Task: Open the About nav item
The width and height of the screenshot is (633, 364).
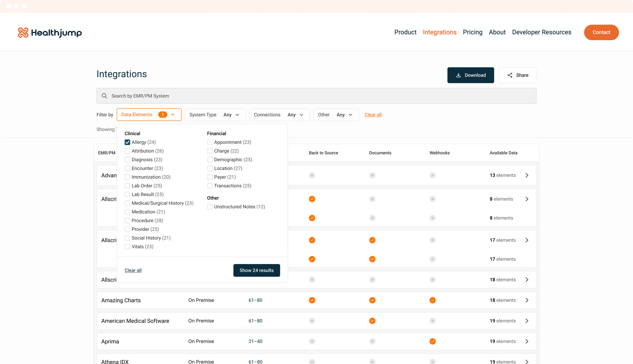Action: (x=497, y=32)
